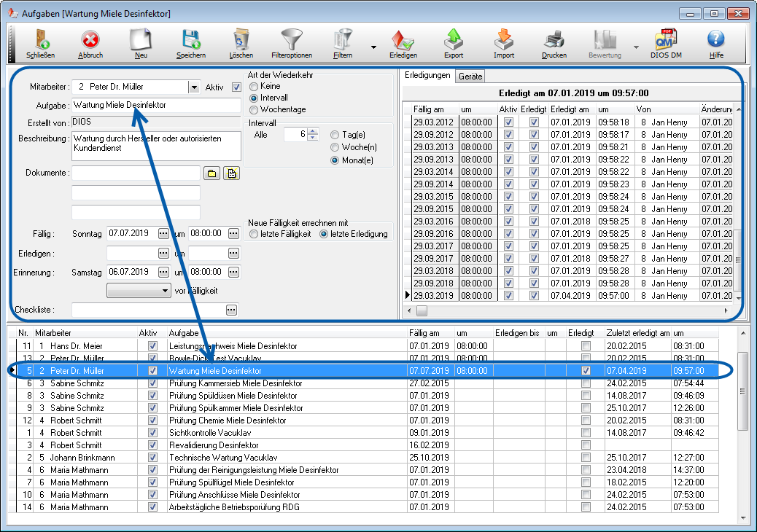Choose Monat(e) interval unit
The height and width of the screenshot is (532, 757).
click(x=335, y=160)
